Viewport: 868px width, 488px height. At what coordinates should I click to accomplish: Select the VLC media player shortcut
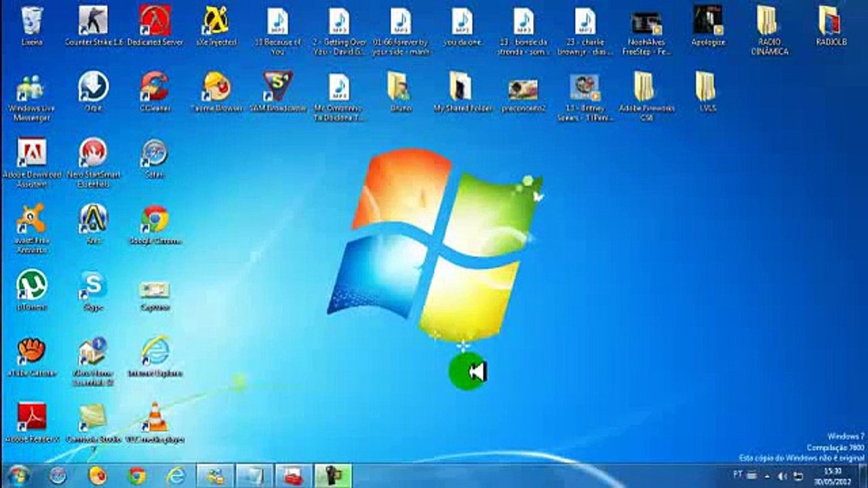155,422
